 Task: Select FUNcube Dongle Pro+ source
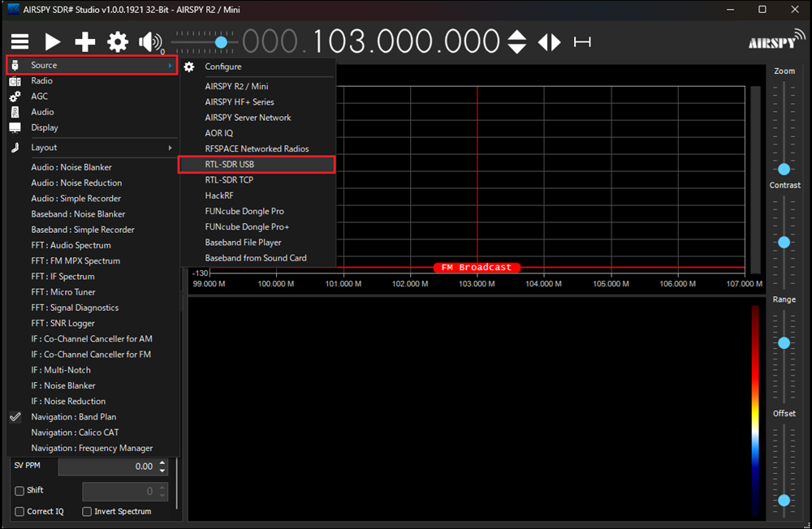pos(258,226)
